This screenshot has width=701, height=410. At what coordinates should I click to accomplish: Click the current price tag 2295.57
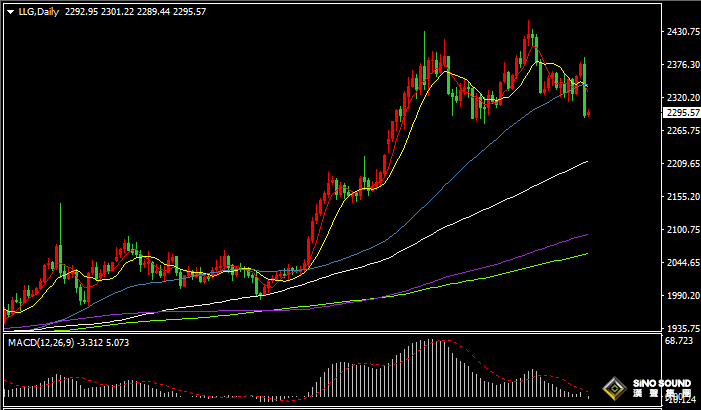tap(681, 113)
